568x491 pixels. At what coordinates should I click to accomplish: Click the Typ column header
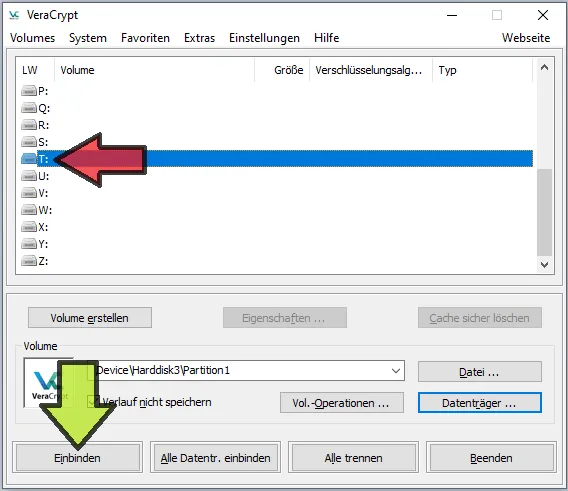(483, 70)
